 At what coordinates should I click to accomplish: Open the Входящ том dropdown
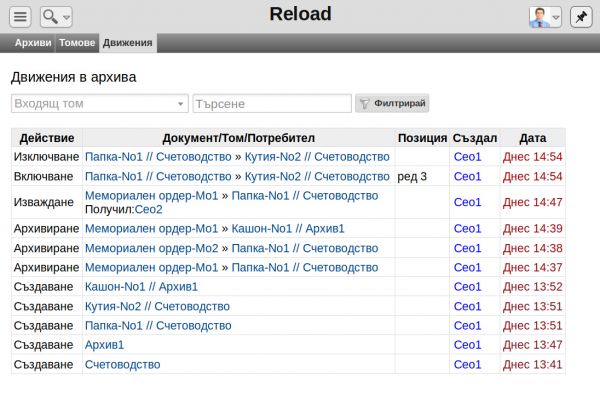(100, 104)
